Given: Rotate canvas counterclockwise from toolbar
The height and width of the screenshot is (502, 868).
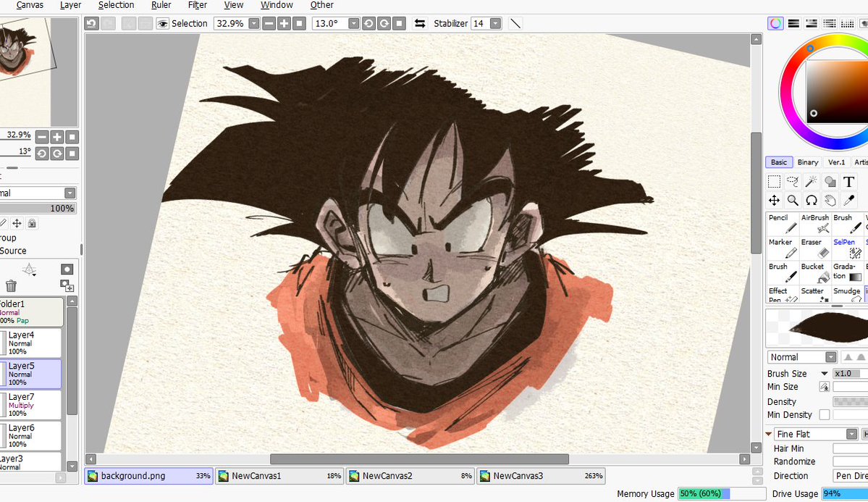Looking at the screenshot, I should tap(368, 23).
